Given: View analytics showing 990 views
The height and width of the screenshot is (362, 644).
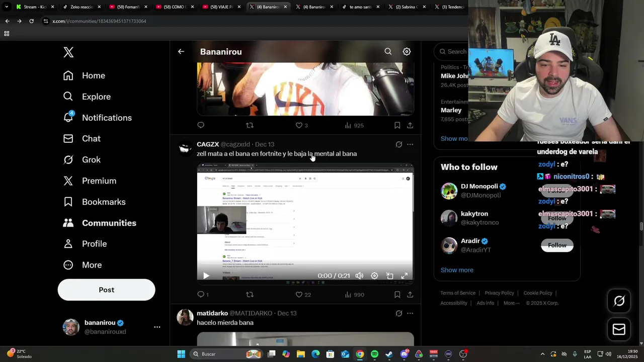Looking at the screenshot, I should [354, 295].
